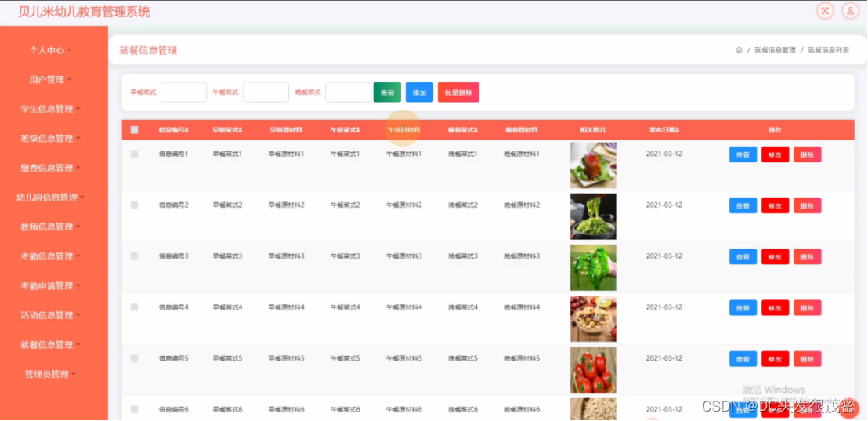Open the tomatoes image in row 5

coord(593,369)
